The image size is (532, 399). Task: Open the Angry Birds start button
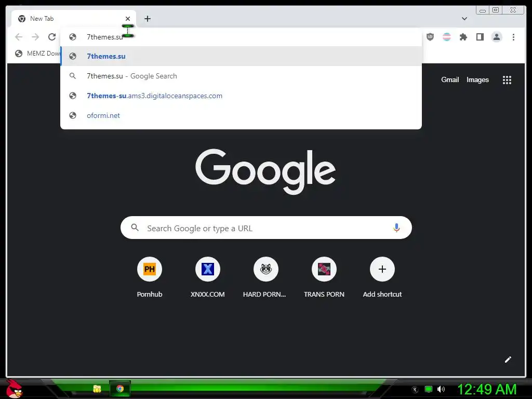(14, 389)
